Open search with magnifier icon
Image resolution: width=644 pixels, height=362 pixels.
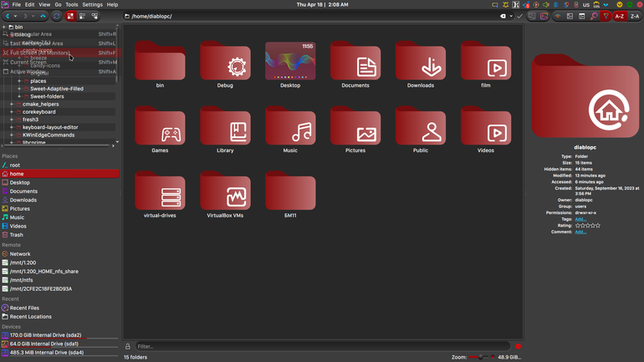594,16
